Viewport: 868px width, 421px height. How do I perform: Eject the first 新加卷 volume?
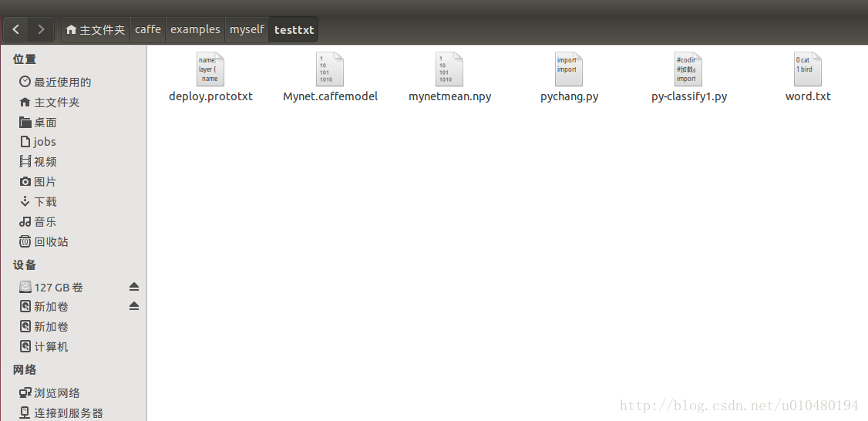coord(134,306)
